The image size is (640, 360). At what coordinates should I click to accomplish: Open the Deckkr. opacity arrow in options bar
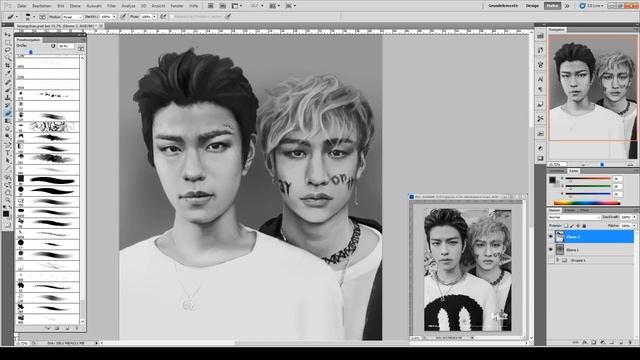point(114,17)
